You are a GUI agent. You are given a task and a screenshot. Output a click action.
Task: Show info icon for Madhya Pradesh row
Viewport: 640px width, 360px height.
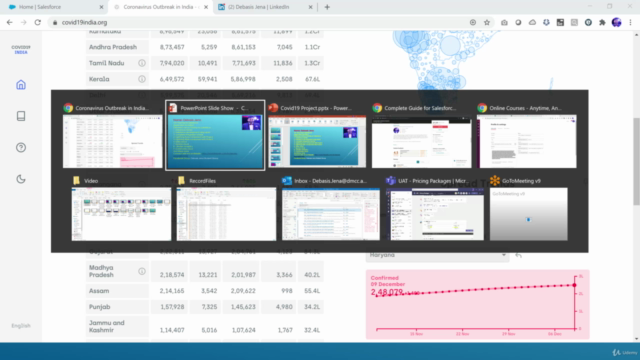coord(142,271)
